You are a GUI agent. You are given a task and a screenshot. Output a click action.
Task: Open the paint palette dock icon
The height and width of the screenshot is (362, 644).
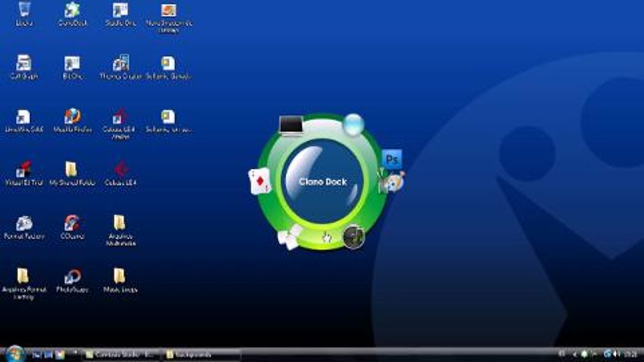[x=392, y=182]
